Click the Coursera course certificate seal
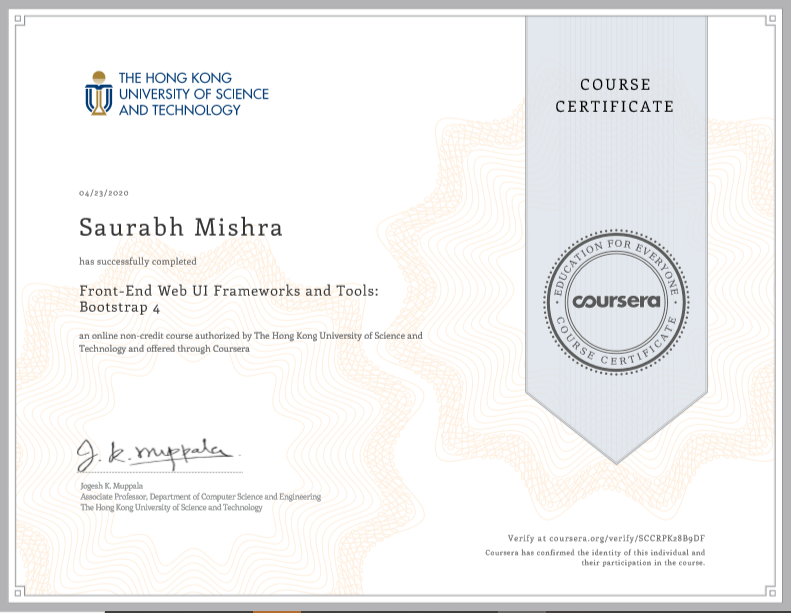The width and height of the screenshot is (791, 613). tap(616, 302)
